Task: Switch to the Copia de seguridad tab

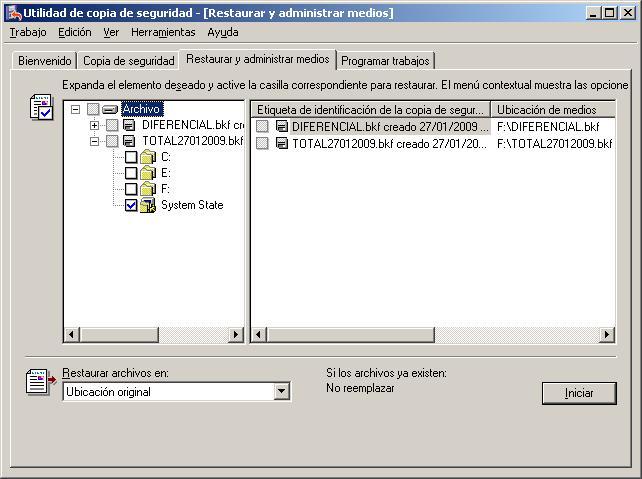Action: coord(129,61)
